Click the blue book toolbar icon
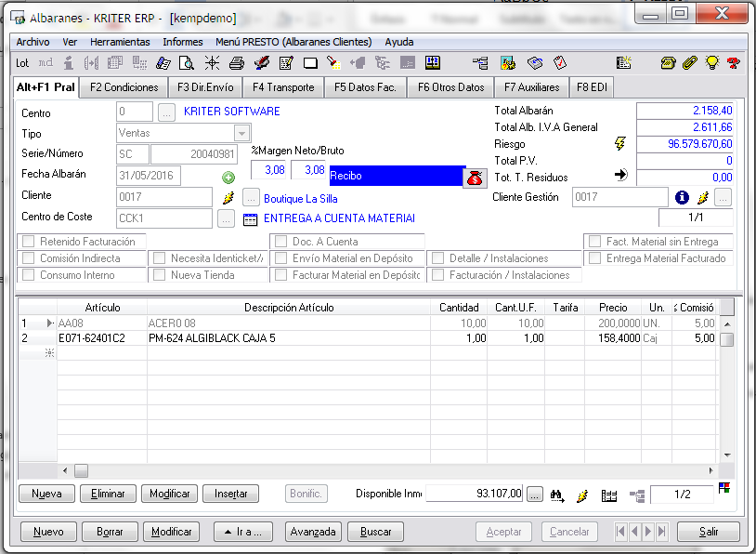The height and width of the screenshot is (554, 756). 163,62
